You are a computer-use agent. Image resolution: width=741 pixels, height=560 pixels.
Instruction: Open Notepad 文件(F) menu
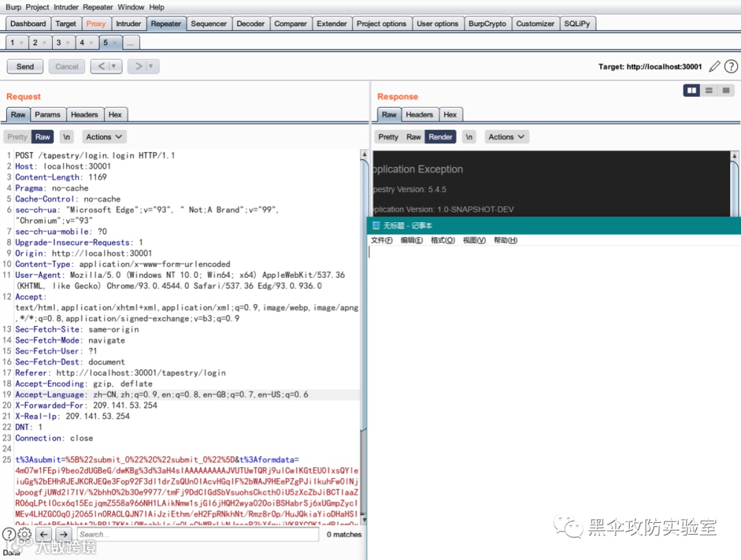[x=382, y=240]
